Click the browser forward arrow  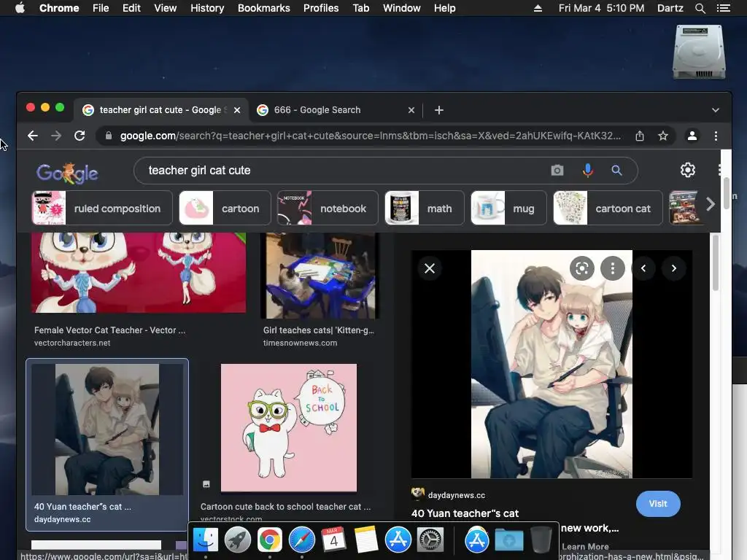coord(56,136)
